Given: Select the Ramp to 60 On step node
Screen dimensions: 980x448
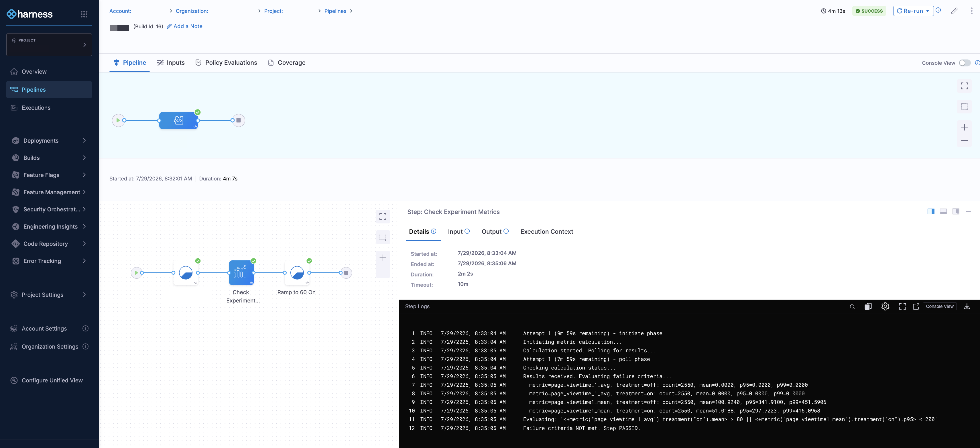Looking at the screenshot, I should pyautogui.click(x=297, y=272).
